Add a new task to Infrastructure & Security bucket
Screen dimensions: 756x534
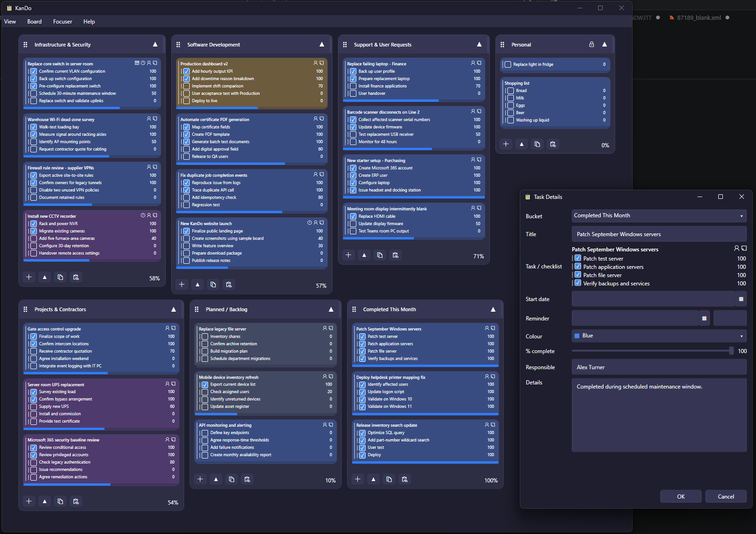(29, 277)
